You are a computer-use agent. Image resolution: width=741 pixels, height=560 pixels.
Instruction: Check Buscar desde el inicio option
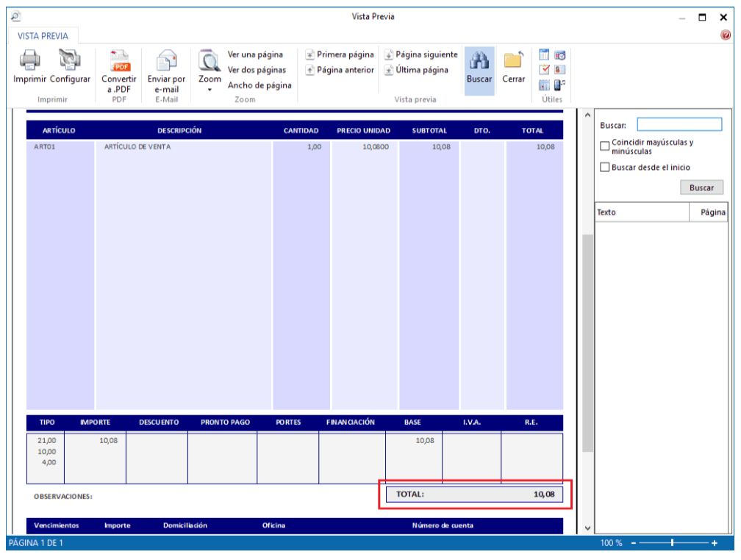pyautogui.click(x=605, y=168)
